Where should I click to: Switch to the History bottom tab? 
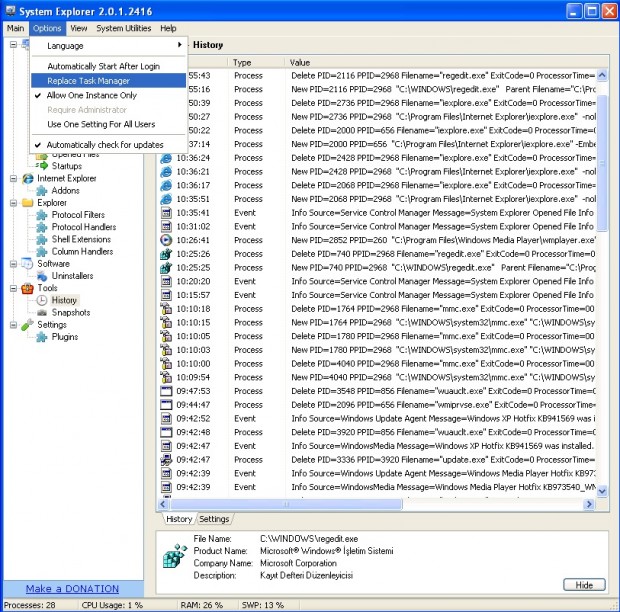click(179, 519)
